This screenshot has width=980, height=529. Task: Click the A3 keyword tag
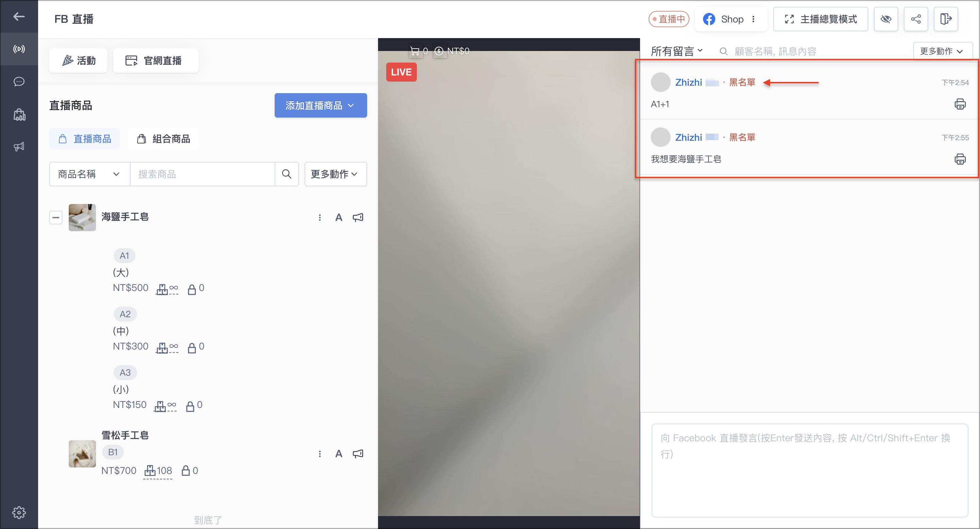(125, 373)
